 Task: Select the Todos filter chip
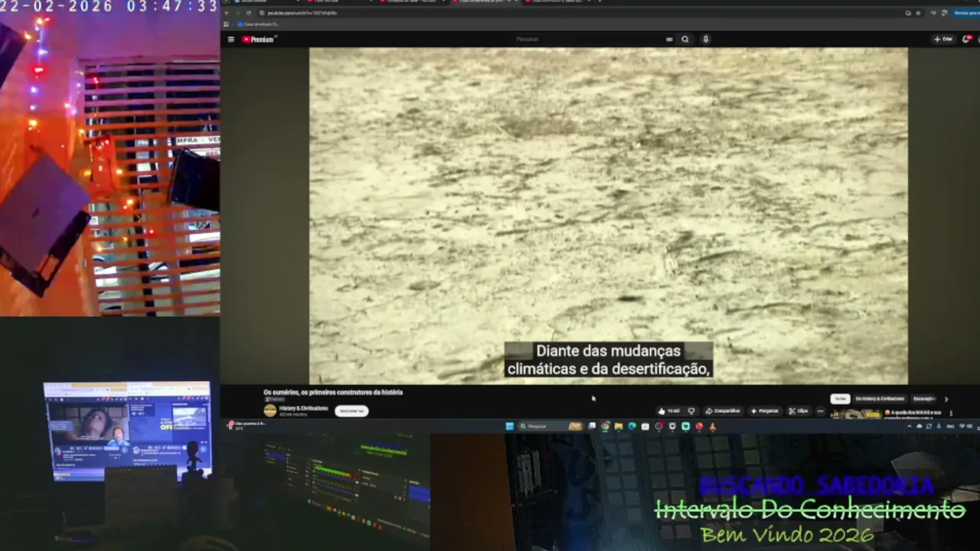click(x=841, y=399)
